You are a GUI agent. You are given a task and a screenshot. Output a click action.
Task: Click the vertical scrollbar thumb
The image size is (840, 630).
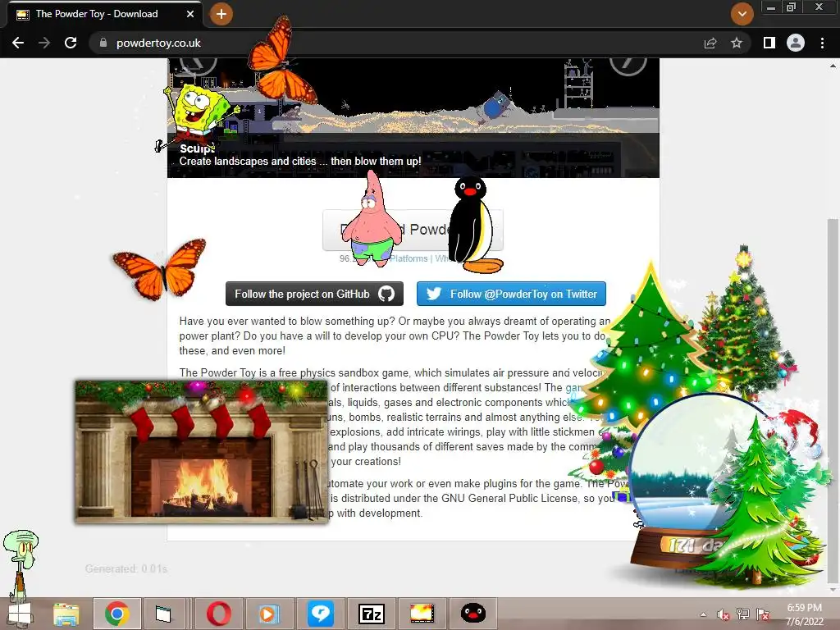tap(833, 399)
